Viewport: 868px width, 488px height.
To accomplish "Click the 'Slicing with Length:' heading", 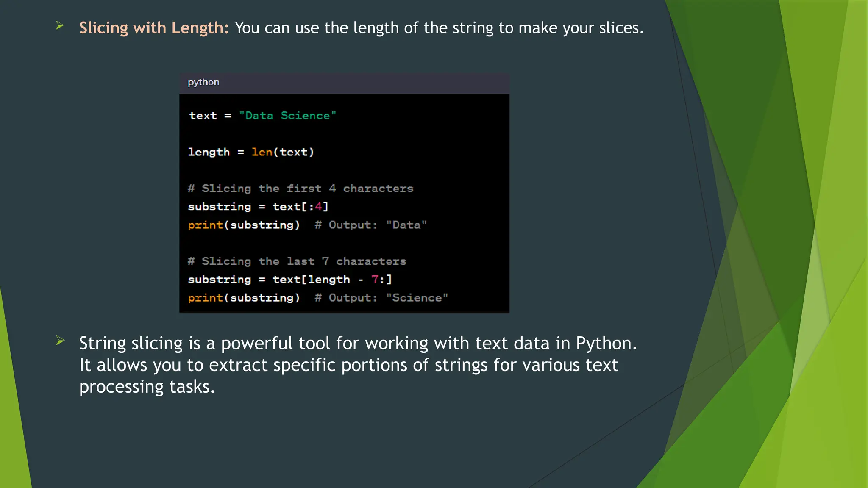I will click(x=154, y=28).
